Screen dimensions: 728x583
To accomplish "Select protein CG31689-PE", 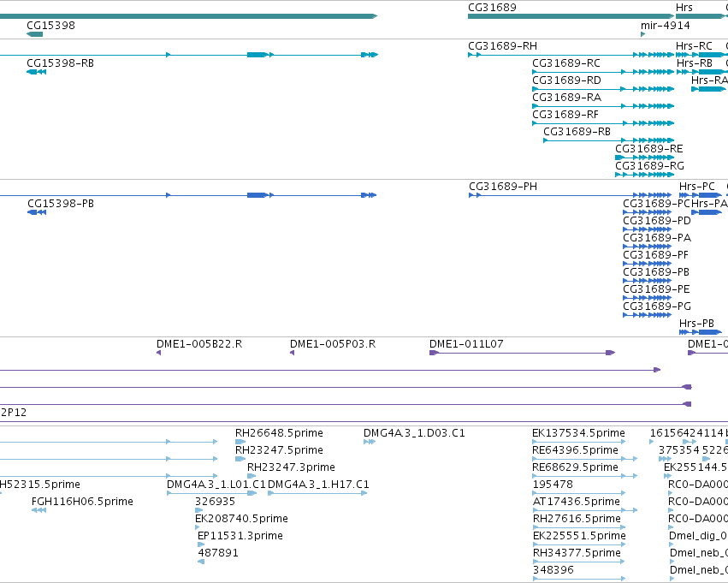I will (656, 289).
